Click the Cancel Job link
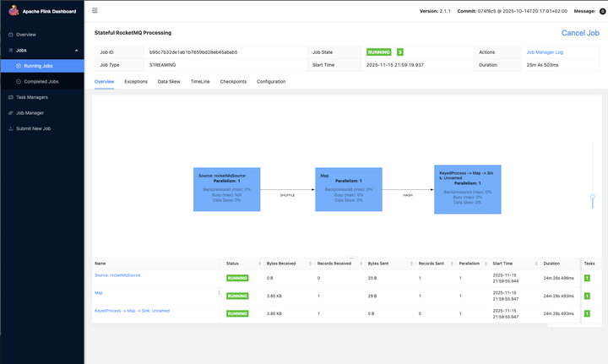 point(580,33)
